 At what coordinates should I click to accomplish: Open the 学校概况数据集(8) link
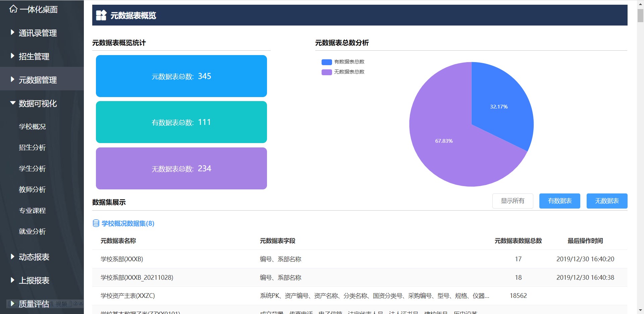click(x=128, y=223)
